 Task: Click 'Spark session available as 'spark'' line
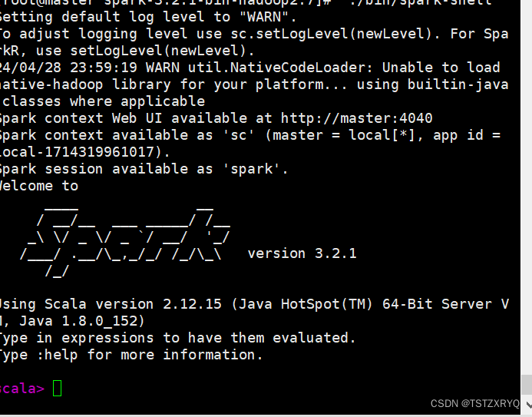pos(144,169)
